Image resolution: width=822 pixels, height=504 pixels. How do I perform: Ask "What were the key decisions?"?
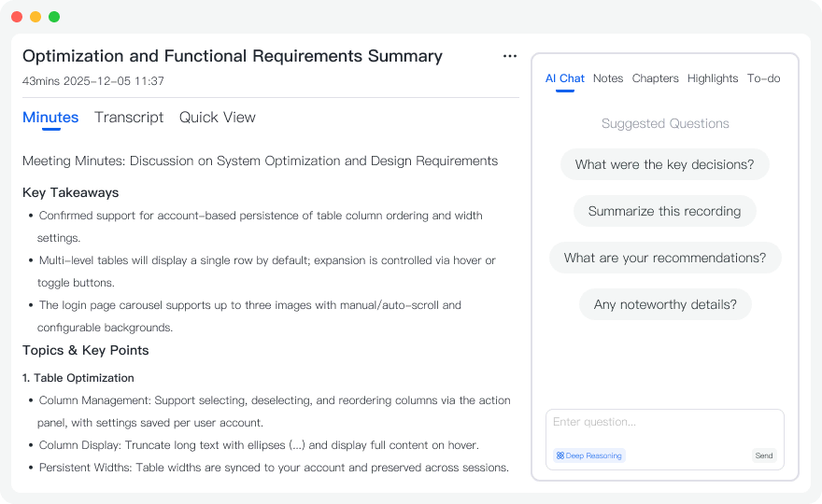click(x=664, y=164)
